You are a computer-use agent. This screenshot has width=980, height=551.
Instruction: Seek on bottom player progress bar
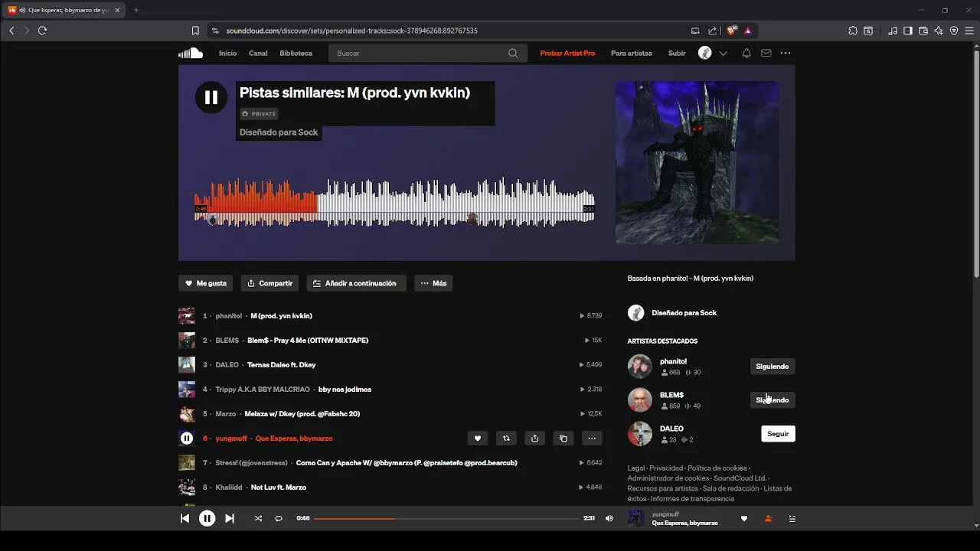coord(446,518)
